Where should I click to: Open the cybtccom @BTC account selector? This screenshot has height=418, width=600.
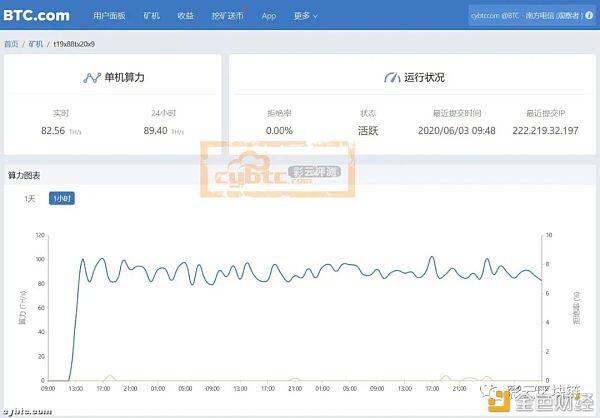point(527,15)
